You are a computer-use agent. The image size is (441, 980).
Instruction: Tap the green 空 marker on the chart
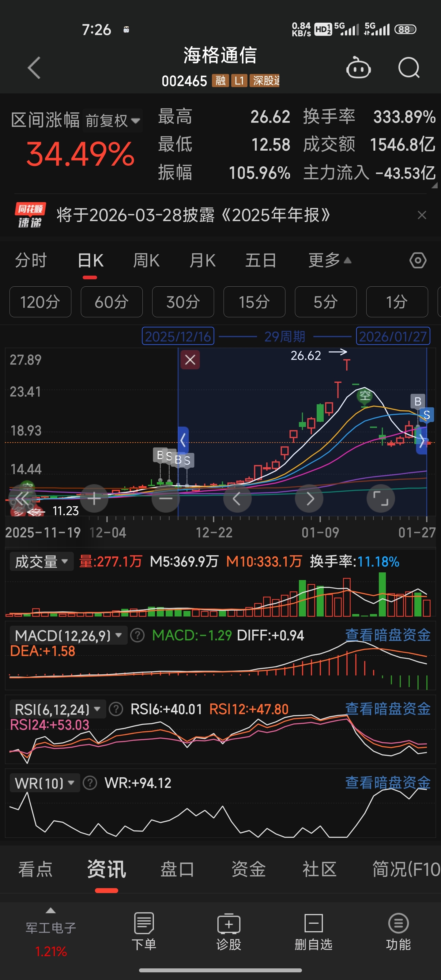[364, 396]
